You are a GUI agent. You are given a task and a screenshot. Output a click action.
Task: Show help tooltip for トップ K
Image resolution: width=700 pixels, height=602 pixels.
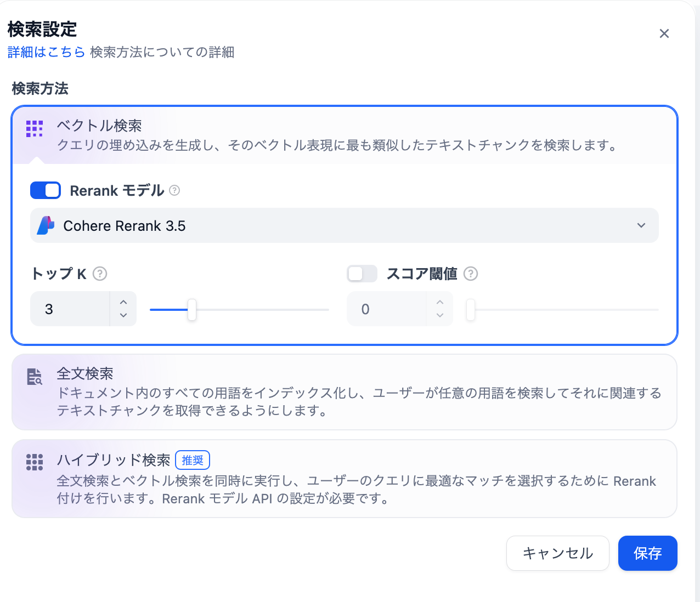pyautogui.click(x=100, y=274)
